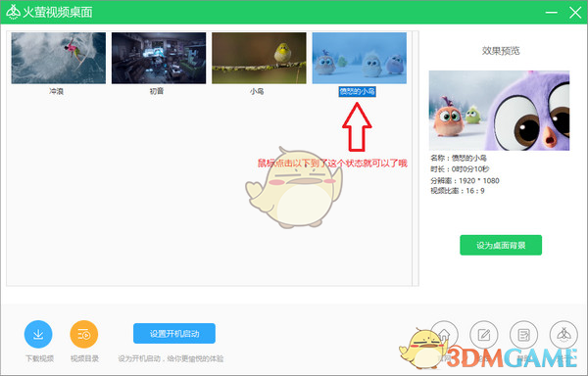This screenshot has height=376, width=588.
Task: Click the firefly logo in title bar
Action: [13, 12]
